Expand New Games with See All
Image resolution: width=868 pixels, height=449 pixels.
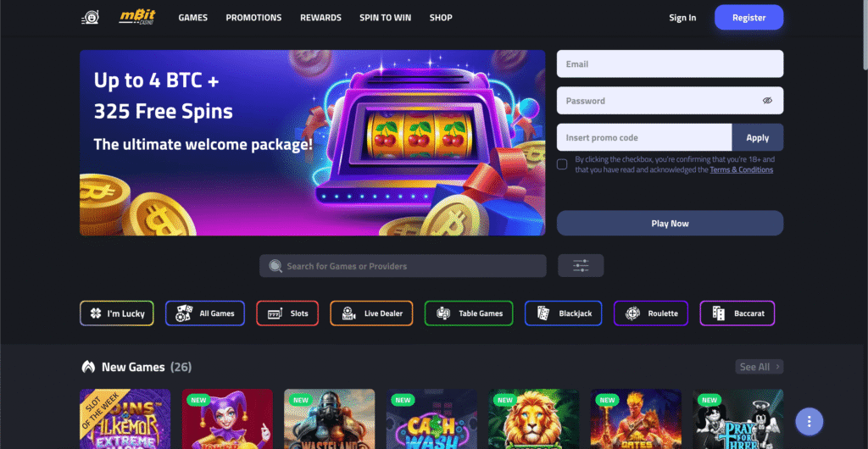pos(759,367)
